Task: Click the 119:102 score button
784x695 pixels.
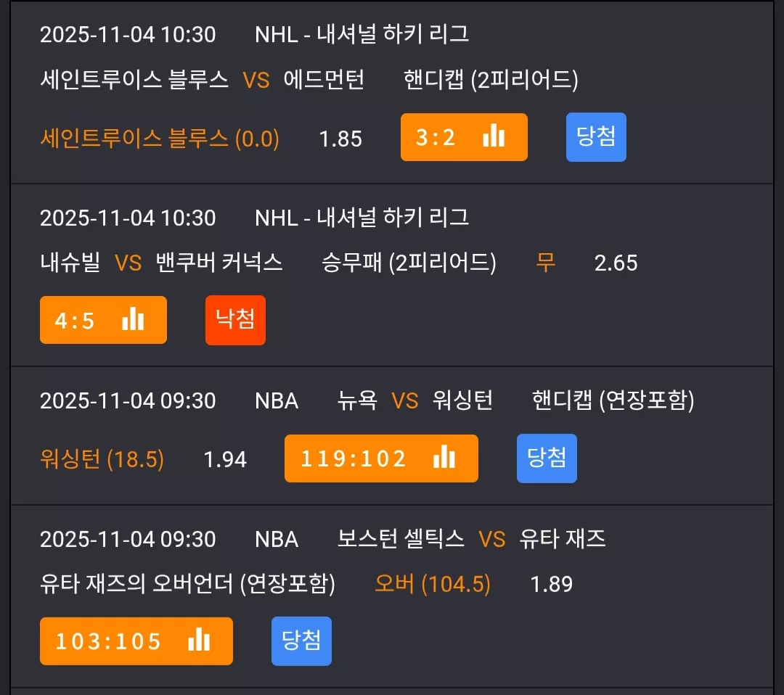Action: pos(381,458)
